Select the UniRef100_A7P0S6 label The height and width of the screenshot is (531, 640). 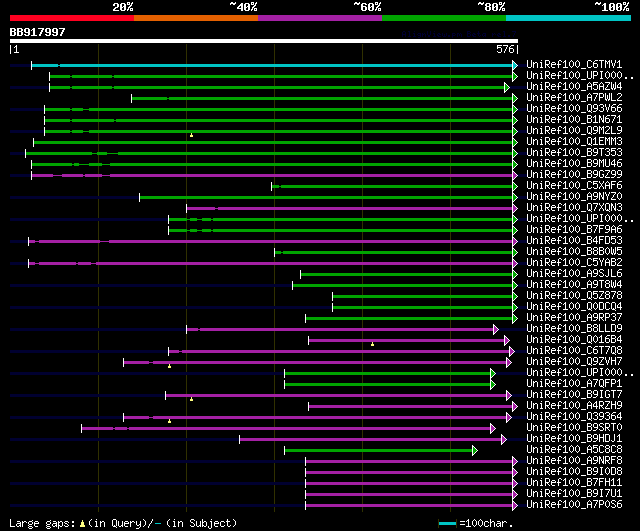(x=574, y=505)
